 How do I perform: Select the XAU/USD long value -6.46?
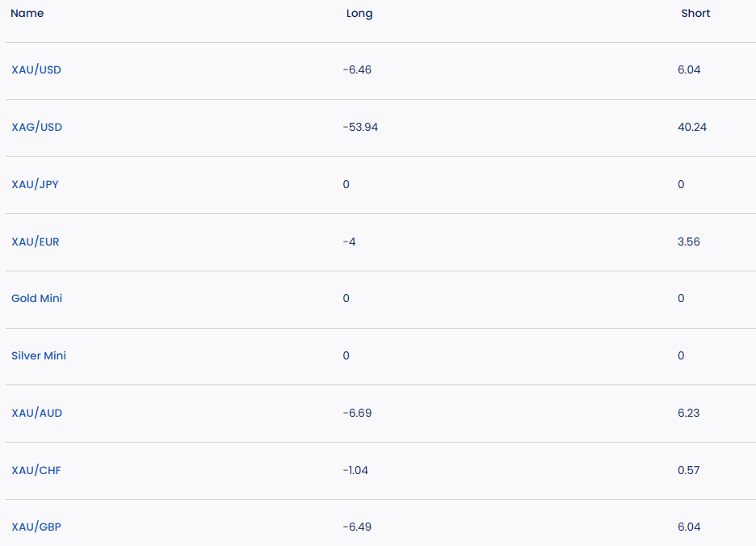(x=357, y=70)
